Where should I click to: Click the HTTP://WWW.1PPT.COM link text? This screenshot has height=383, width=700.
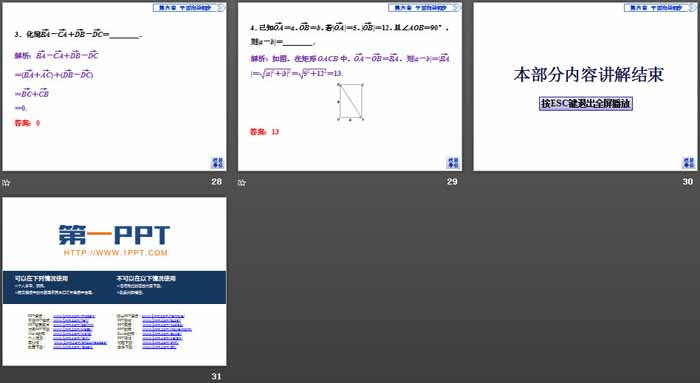pos(116,253)
